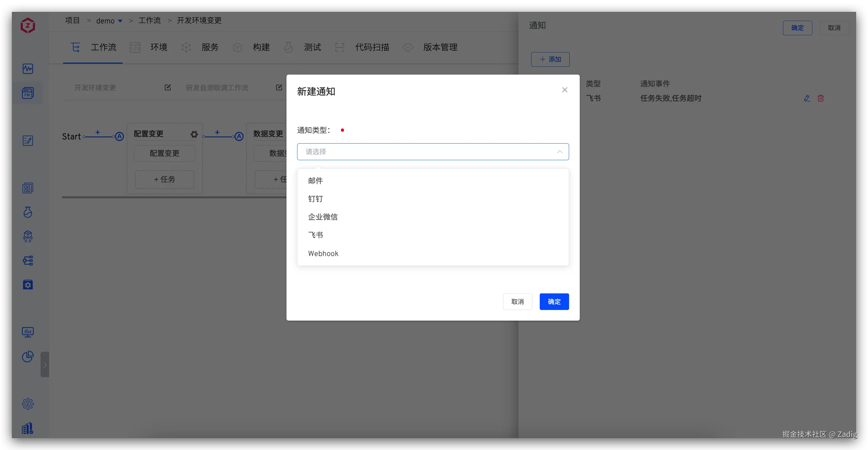Delete the 飞书 notification row
868x450 pixels.
pyautogui.click(x=821, y=98)
